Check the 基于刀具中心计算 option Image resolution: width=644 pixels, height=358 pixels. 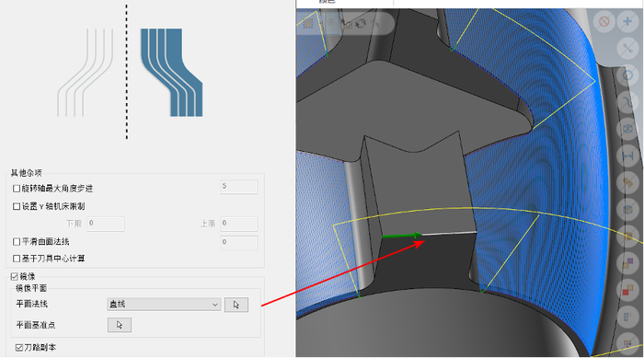coord(17,259)
